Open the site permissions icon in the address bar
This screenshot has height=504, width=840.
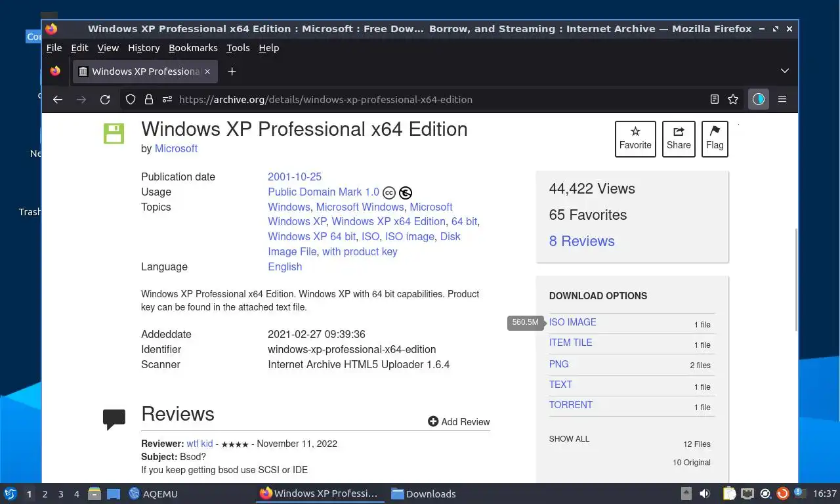[x=167, y=100]
